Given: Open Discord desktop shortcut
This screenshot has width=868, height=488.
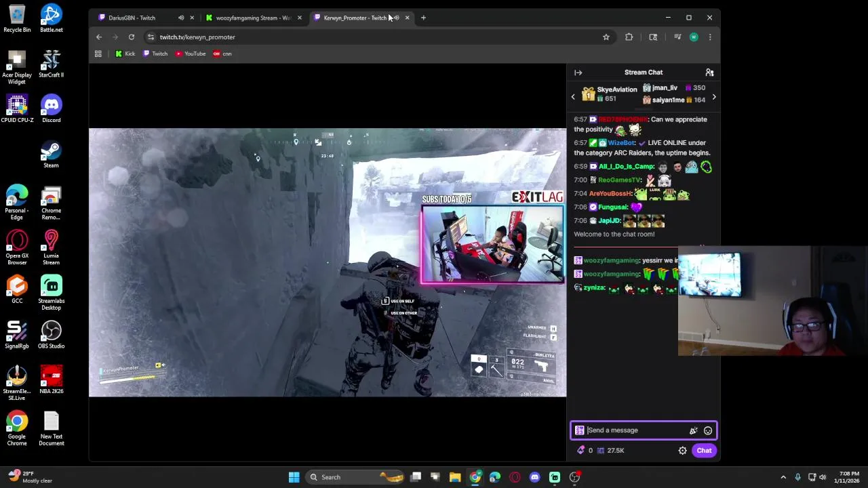Looking at the screenshot, I should click(51, 108).
